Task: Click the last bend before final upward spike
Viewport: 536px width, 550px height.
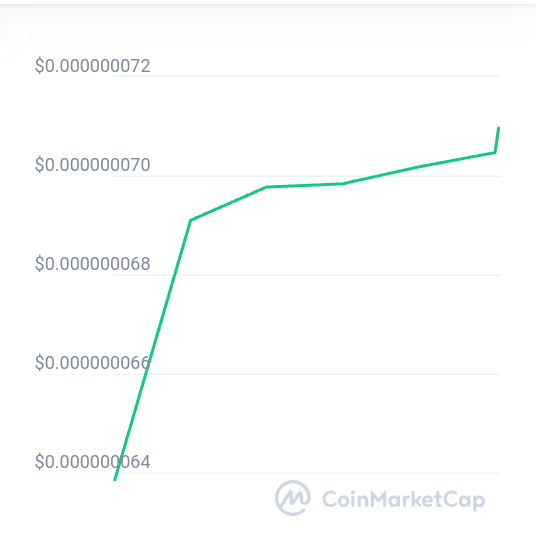Action: point(495,152)
